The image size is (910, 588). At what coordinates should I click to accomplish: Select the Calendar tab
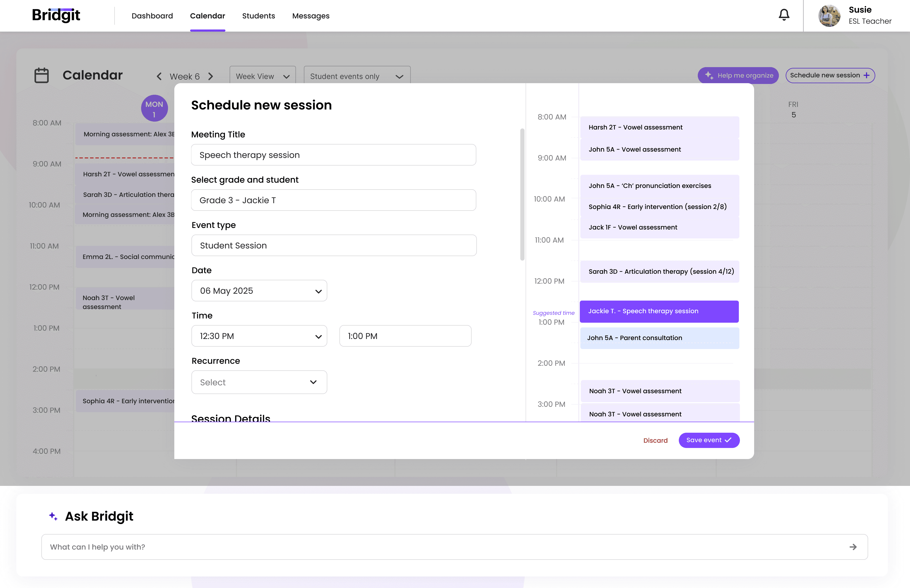tap(207, 16)
